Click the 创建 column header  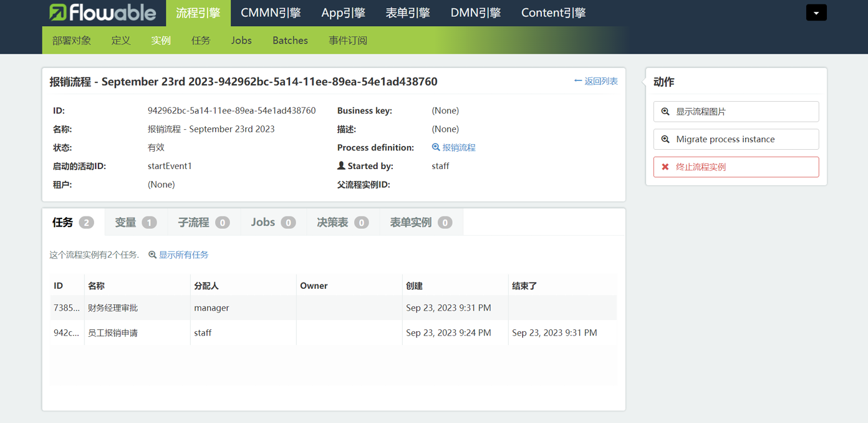[x=414, y=286]
